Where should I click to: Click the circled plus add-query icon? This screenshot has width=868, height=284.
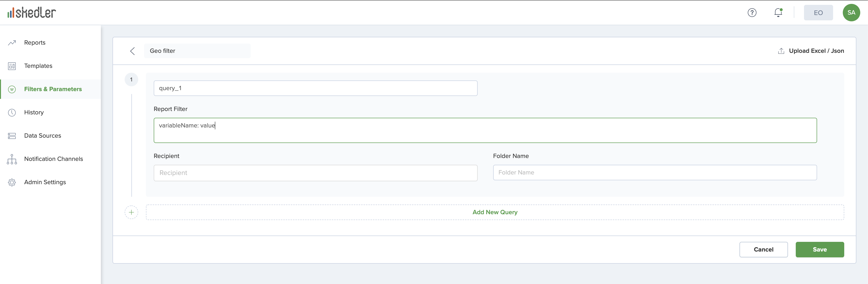point(131,212)
